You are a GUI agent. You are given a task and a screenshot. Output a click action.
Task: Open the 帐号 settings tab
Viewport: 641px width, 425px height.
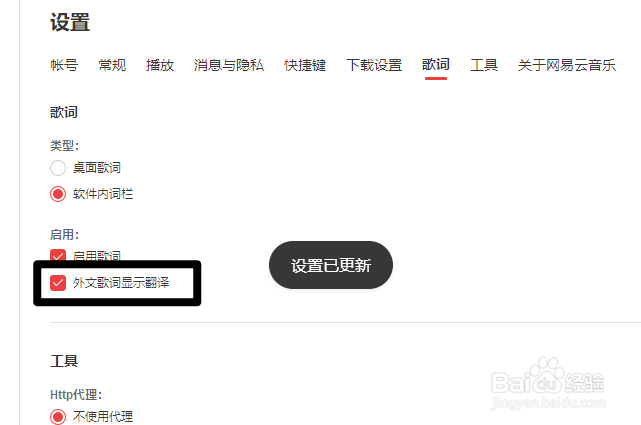pos(64,65)
